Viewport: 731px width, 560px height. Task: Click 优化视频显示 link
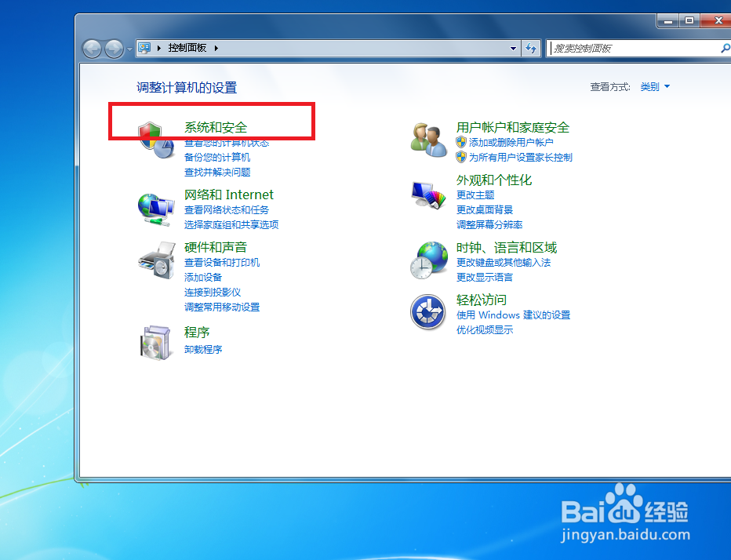pos(485,330)
